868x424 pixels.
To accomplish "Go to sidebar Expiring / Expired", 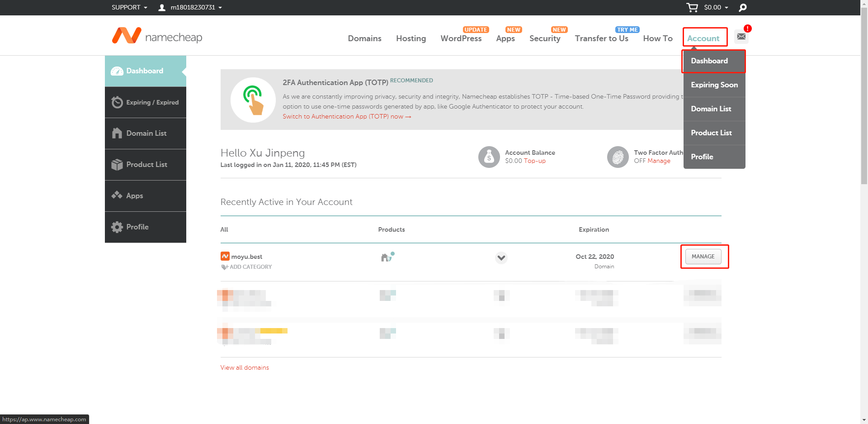I will (146, 102).
